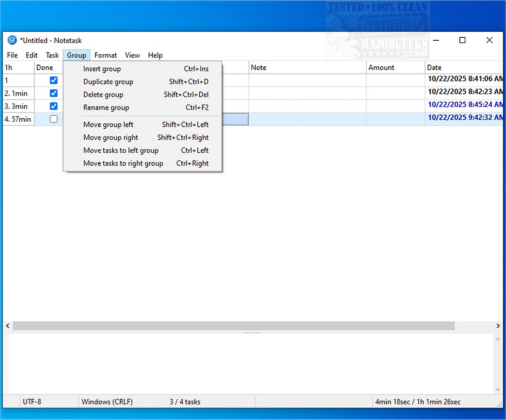Image resolution: width=506 pixels, height=420 pixels.
Task: Uncheck Done checkbox for task 1
Action: 54,80
